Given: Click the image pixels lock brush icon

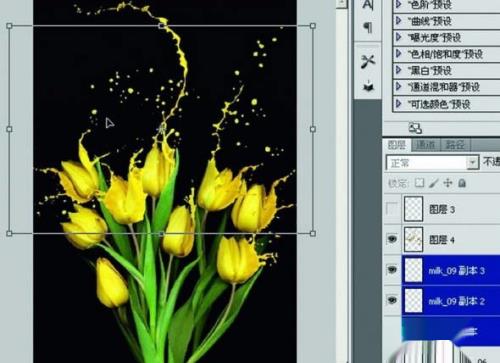Looking at the screenshot, I should tap(434, 183).
